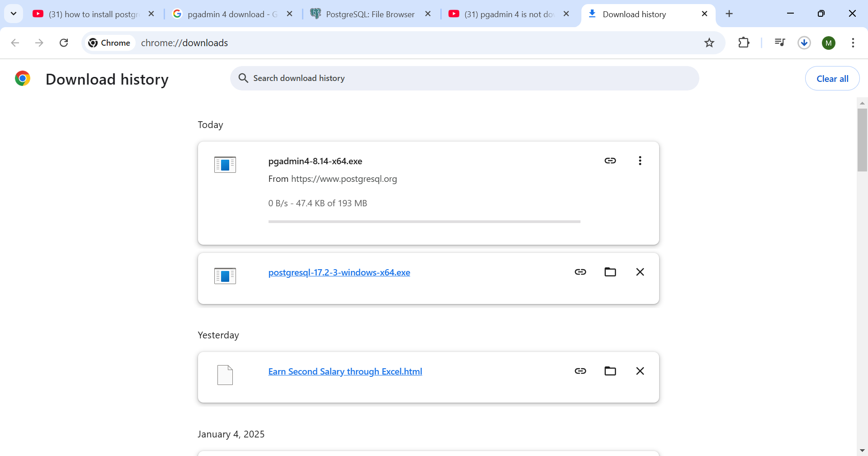Click the Clear all button
Image resolution: width=868 pixels, height=456 pixels.
tap(832, 79)
